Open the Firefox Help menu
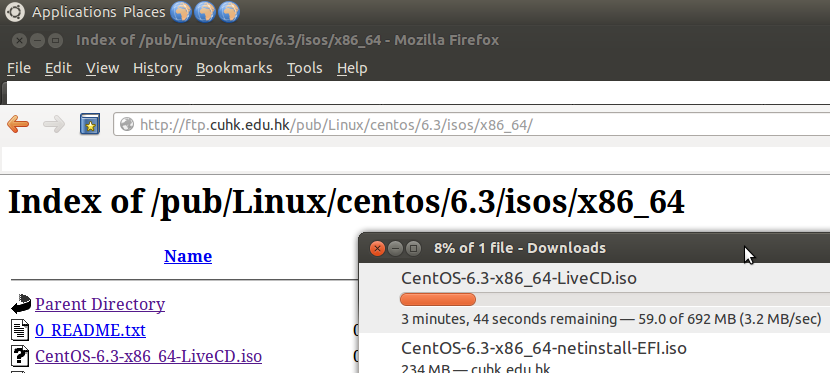 pos(352,68)
